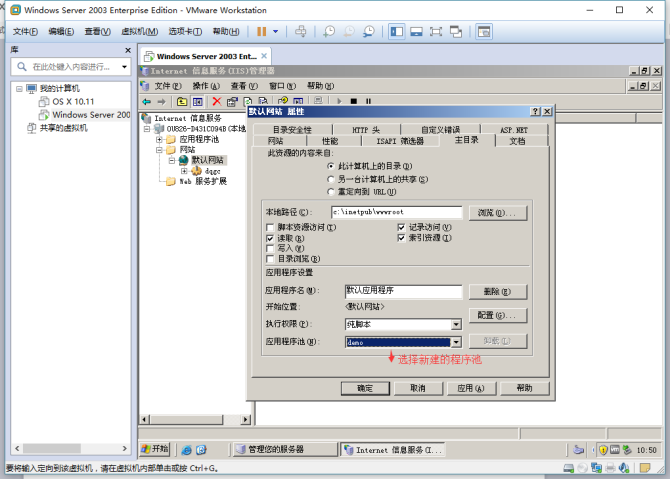Click the 本地路径 text field

(x=395, y=213)
